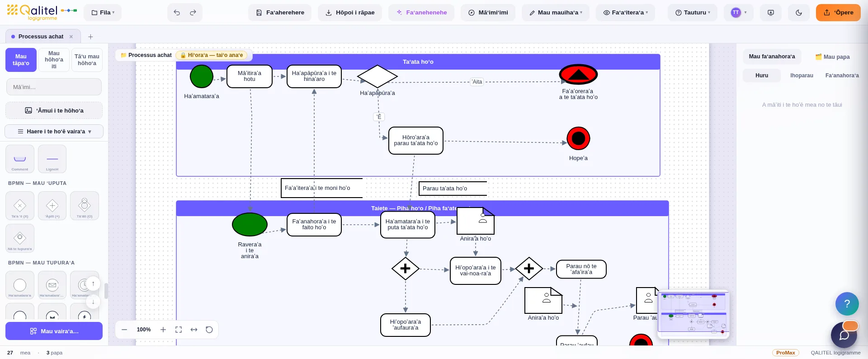Select the Processus achat tab

coord(41,37)
